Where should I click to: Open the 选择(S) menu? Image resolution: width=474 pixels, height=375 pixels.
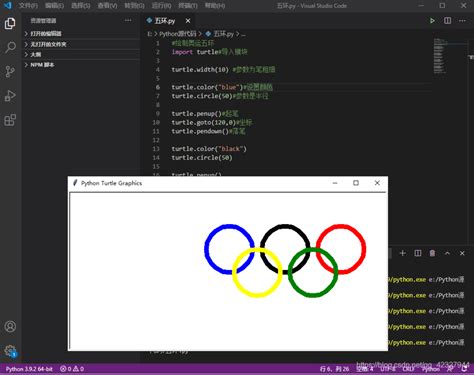(x=81, y=6)
